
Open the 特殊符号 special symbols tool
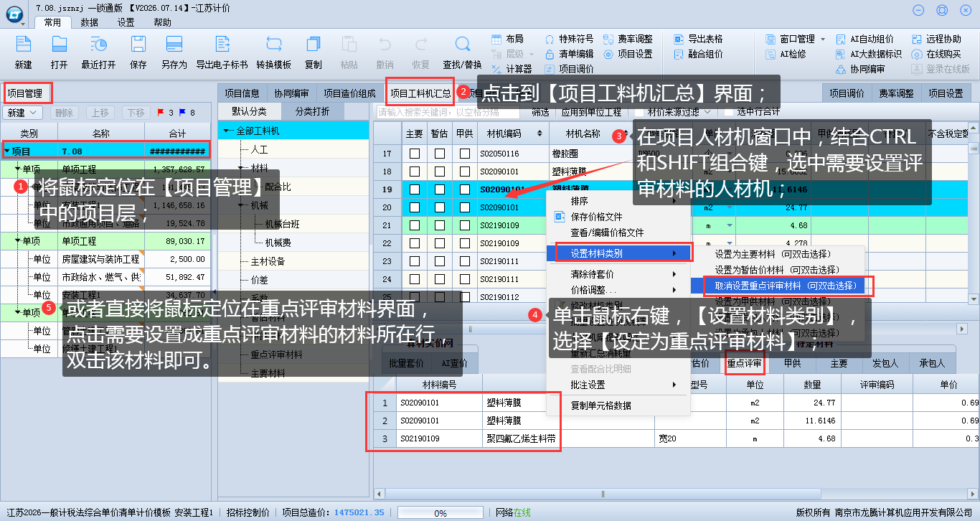point(569,39)
